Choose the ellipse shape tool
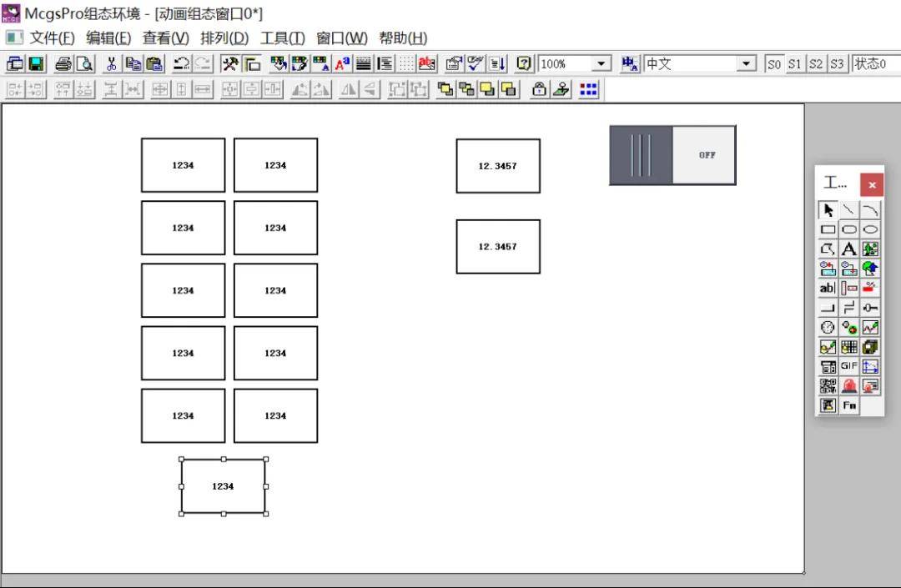Screen dimensions: 901x588 [870, 229]
